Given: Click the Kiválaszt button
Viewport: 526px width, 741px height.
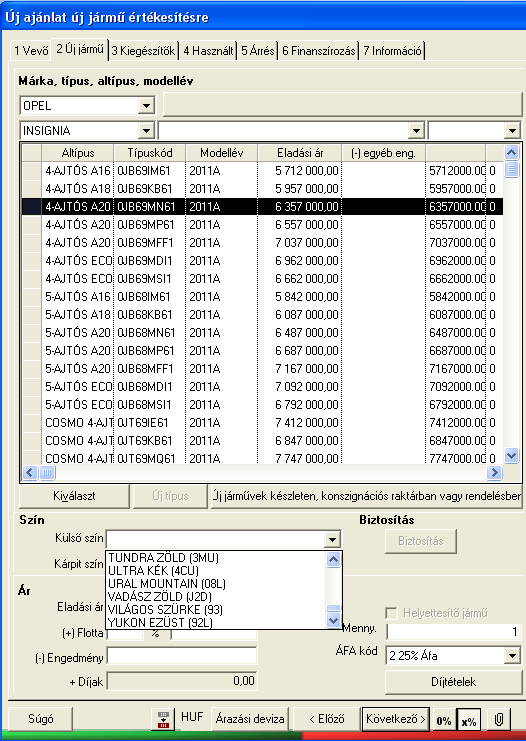Looking at the screenshot, I should (x=74, y=496).
